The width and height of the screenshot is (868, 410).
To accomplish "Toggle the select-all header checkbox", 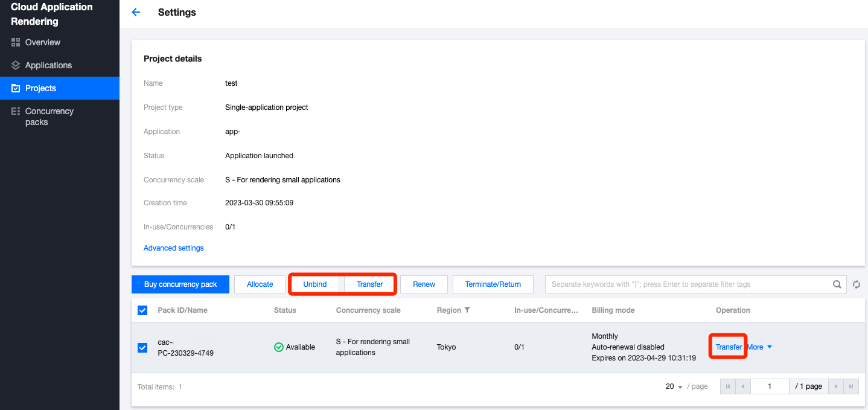I will click(x=142, y=310).
